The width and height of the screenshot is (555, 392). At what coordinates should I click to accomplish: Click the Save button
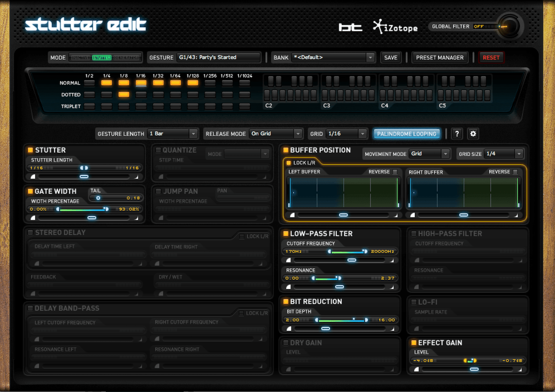391,57
